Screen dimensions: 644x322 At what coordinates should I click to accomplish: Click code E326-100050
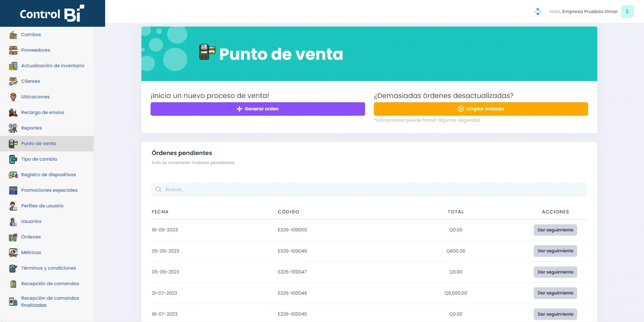[292, 230]
